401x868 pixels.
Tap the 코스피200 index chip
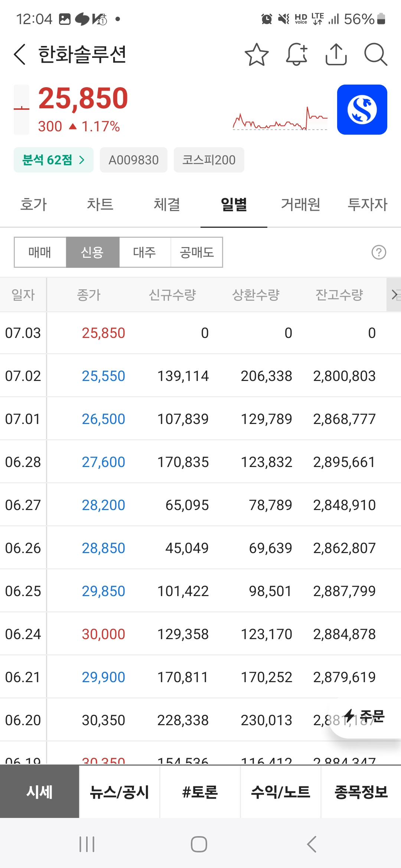[x=209, y=160]
